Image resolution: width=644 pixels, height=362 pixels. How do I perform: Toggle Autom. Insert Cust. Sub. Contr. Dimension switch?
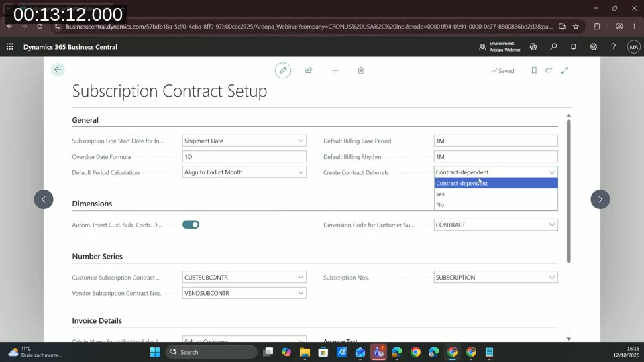click(x=191, y=225)
